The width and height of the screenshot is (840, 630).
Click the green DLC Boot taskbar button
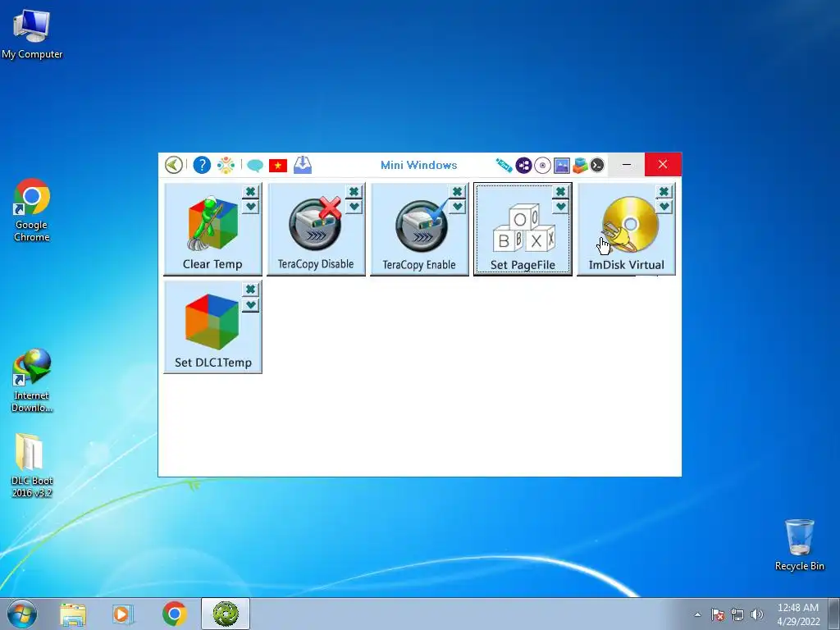tap(226, 614)
